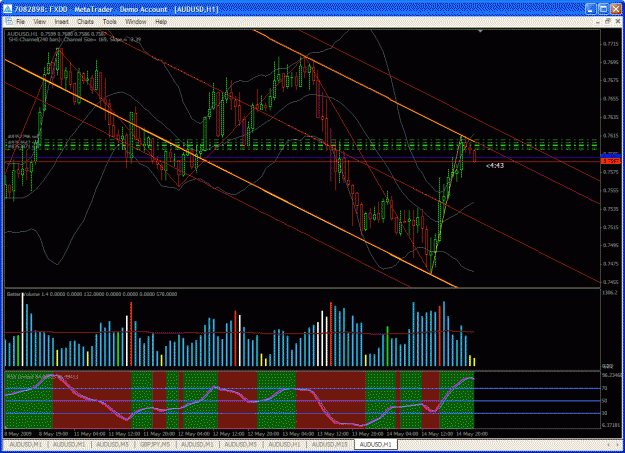
Task: Click the 0.7715 price axis label
Action: click(611, 44)
